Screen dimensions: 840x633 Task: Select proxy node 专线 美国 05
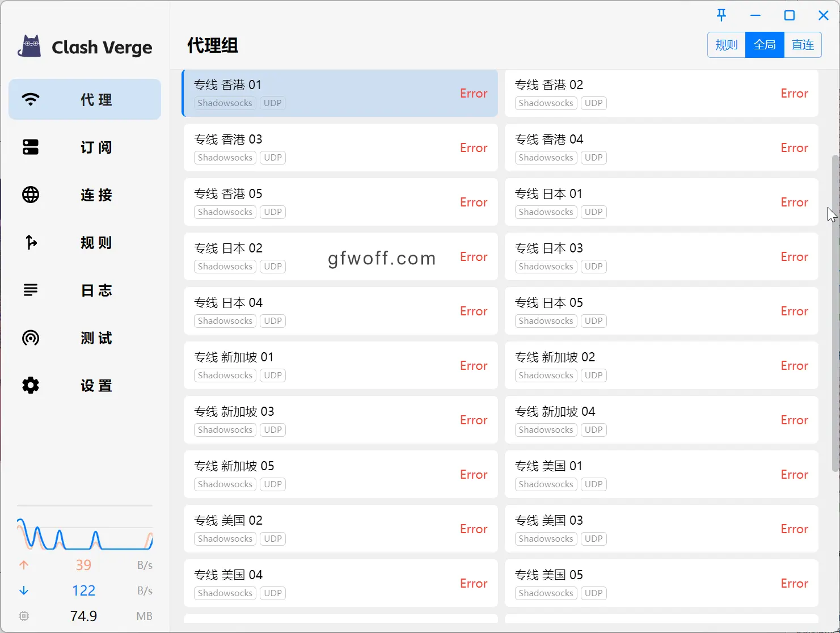[661, 583]
